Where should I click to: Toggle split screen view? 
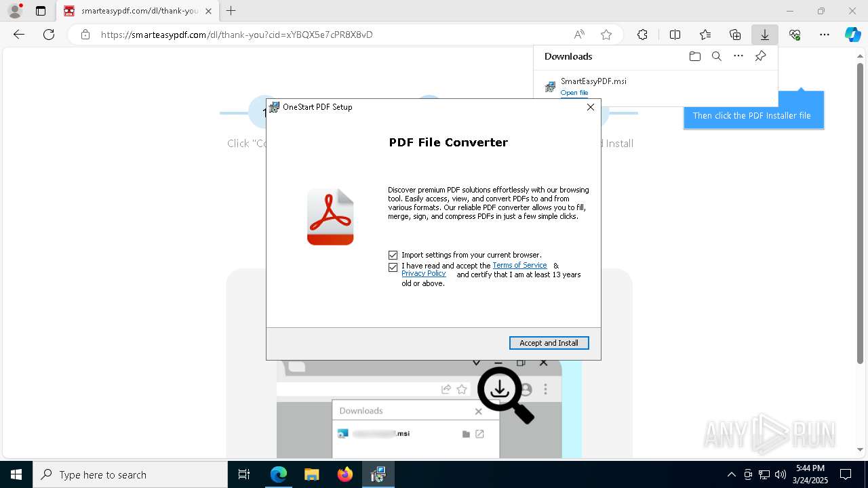pos(675,35)
